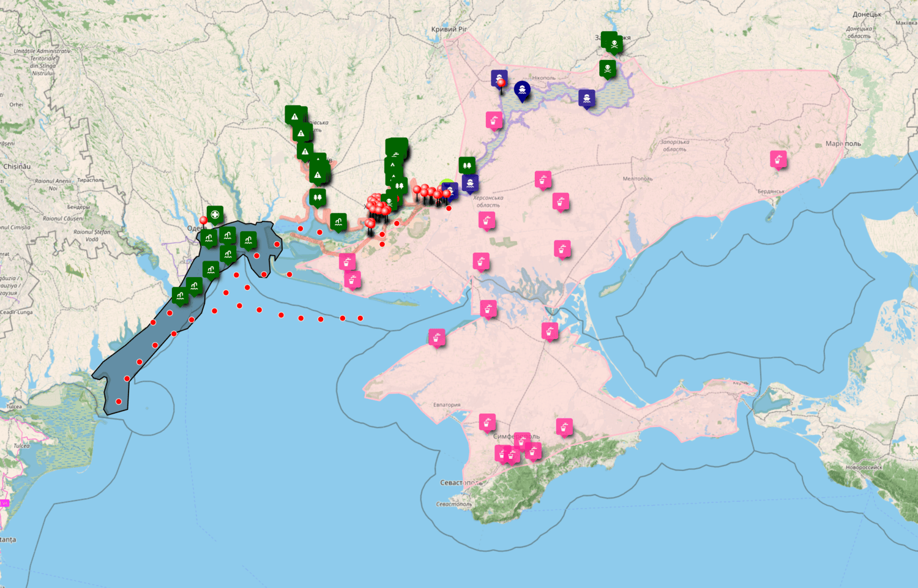918x588 pixels.
Task: Select the topmost green warning triangle marker
Action: pyautogui.click(x=294, y=115)
